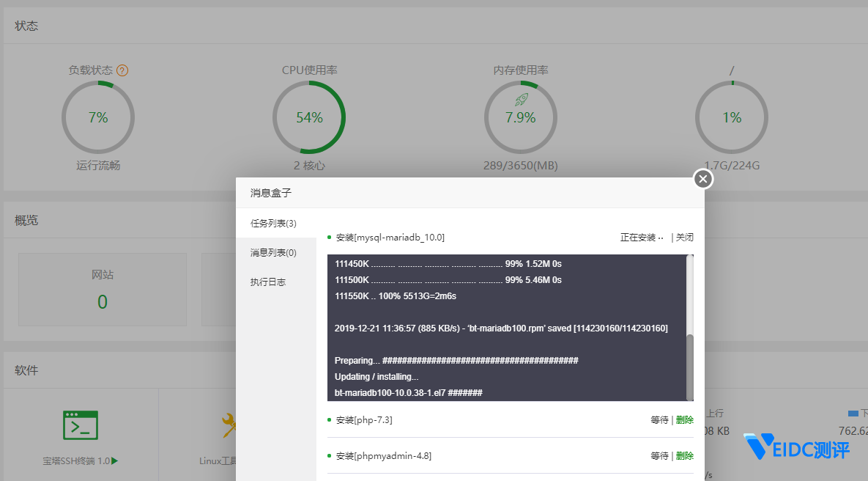The image size is (868, 481).
Task: Click the play arrow after 宝塔SSH终端 1.0
Action: coord(115,461)
